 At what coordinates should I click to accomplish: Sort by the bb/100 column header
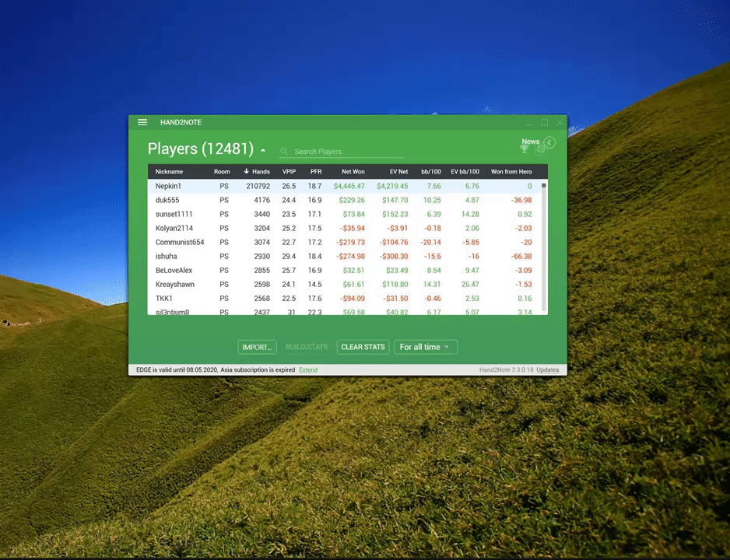tap(431, 172)
